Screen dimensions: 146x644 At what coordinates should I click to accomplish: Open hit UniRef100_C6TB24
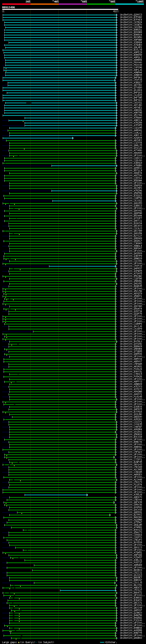pos(131,22)
